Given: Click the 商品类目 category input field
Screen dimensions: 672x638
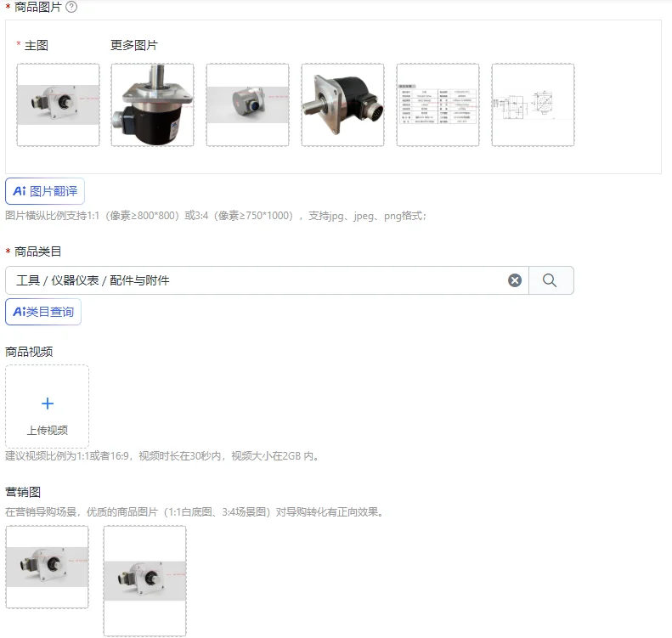Looking at the screenshot, I should [267, 280].
